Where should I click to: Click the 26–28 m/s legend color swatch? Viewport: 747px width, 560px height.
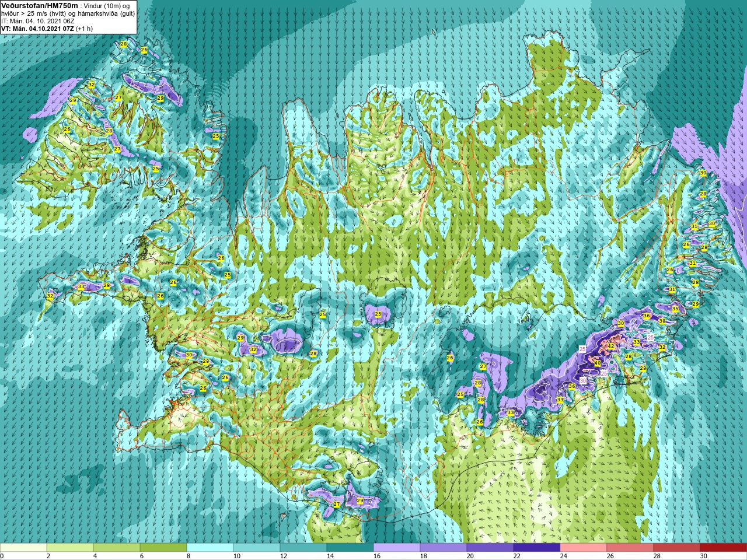point(630,548)
